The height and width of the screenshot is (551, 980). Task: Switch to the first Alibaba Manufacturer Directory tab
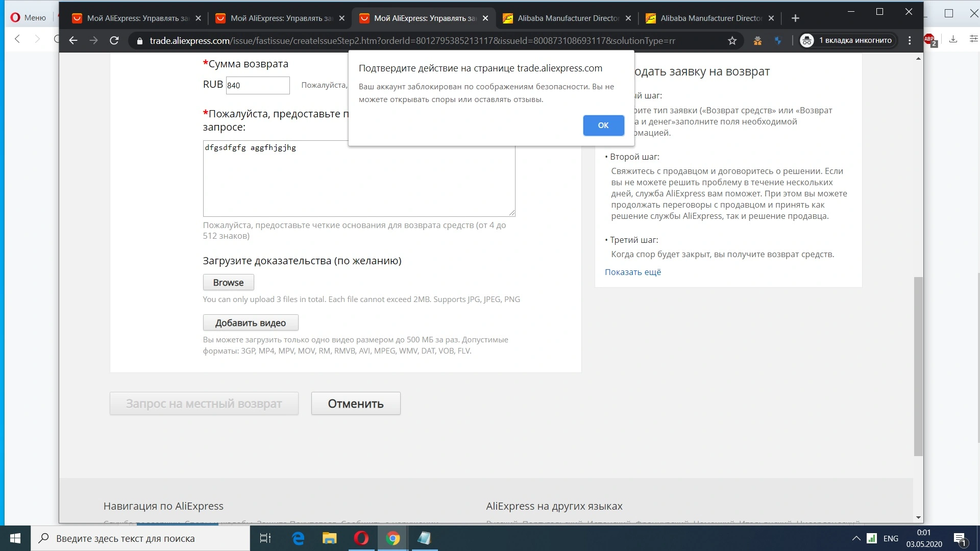567,18
